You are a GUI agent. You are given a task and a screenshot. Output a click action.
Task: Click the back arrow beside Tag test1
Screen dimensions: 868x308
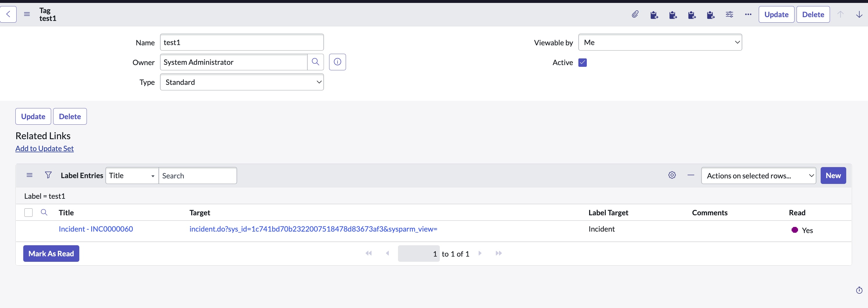click(x=8, y=14)
